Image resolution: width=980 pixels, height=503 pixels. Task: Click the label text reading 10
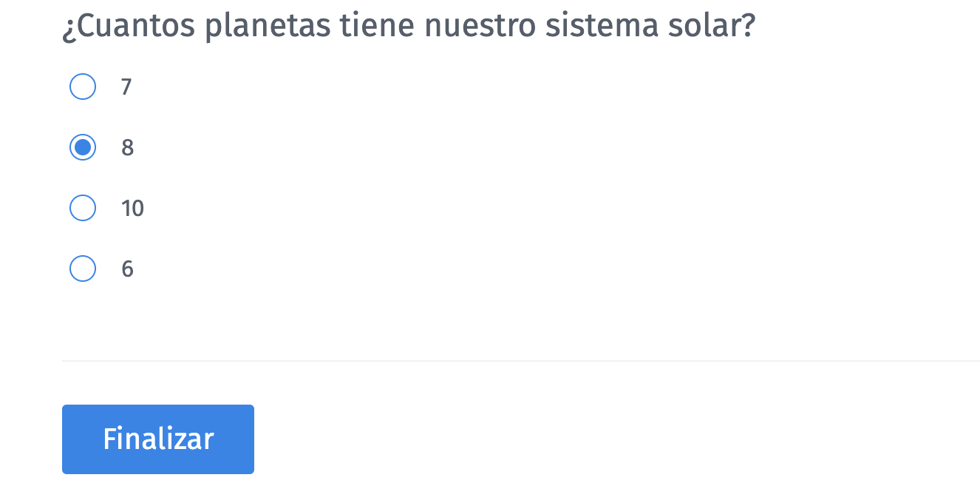pos(132,208)
